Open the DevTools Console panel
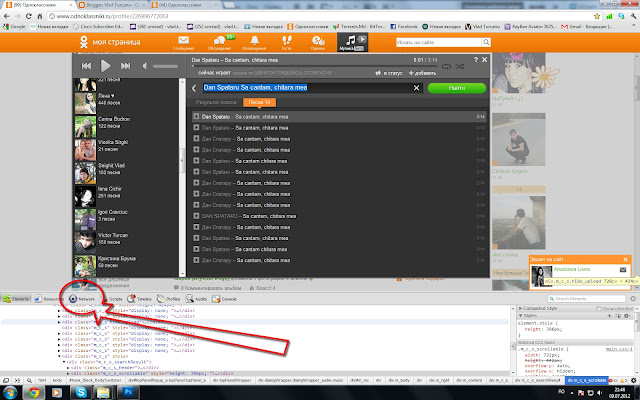The height and width of the screenshot is (400, 640). tap(224, 299)
